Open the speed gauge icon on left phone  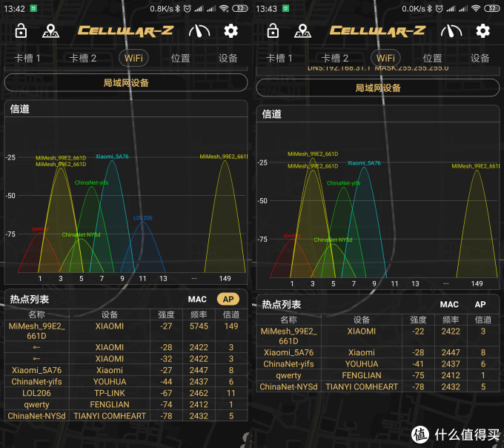pos(199,31)
